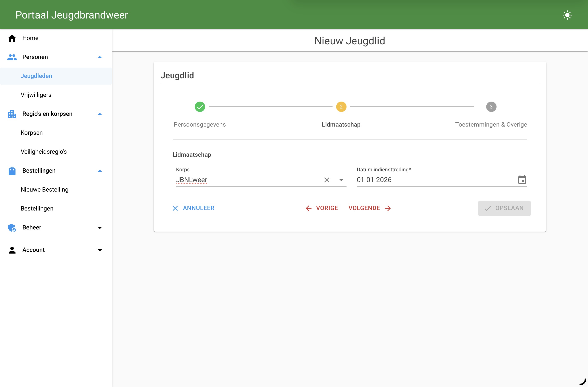The image size is (588, 387).
Task: Open the Korps dropdown arrow
Action: click(341, 180)
